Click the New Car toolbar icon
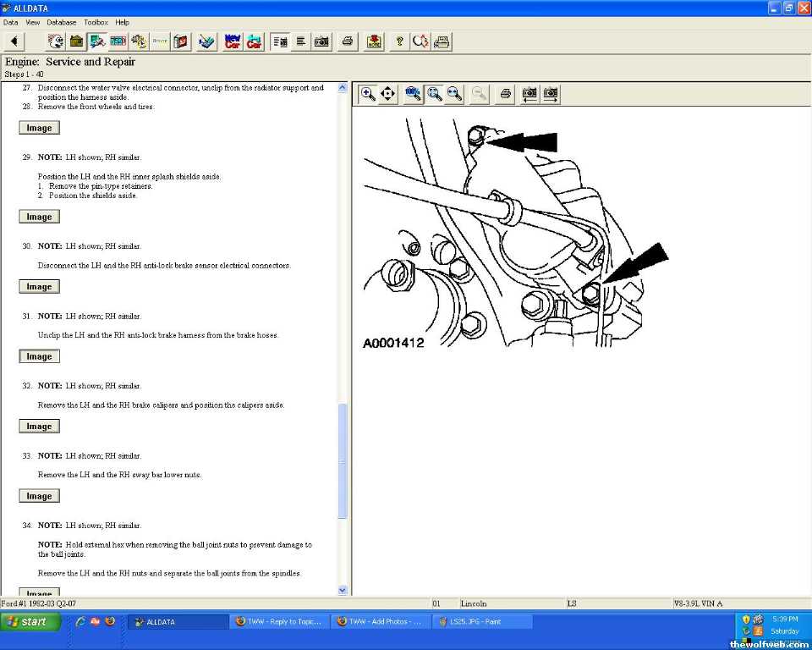The image size is (812, 650). [x=233, y=41]
